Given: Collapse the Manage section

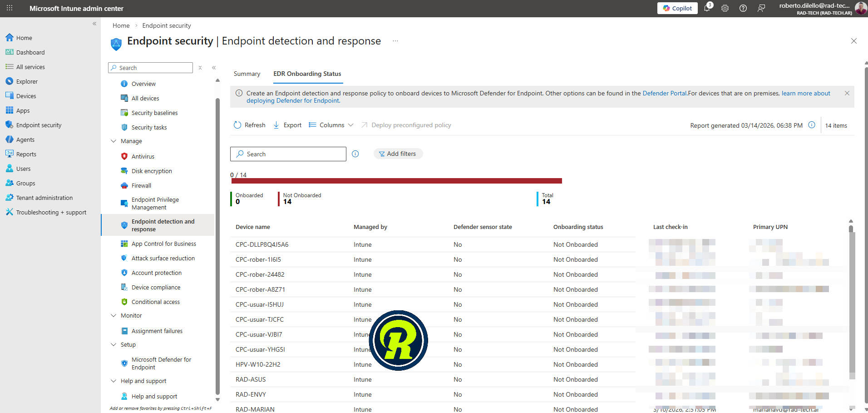Looking at the screenshot, I should (113, 141).
